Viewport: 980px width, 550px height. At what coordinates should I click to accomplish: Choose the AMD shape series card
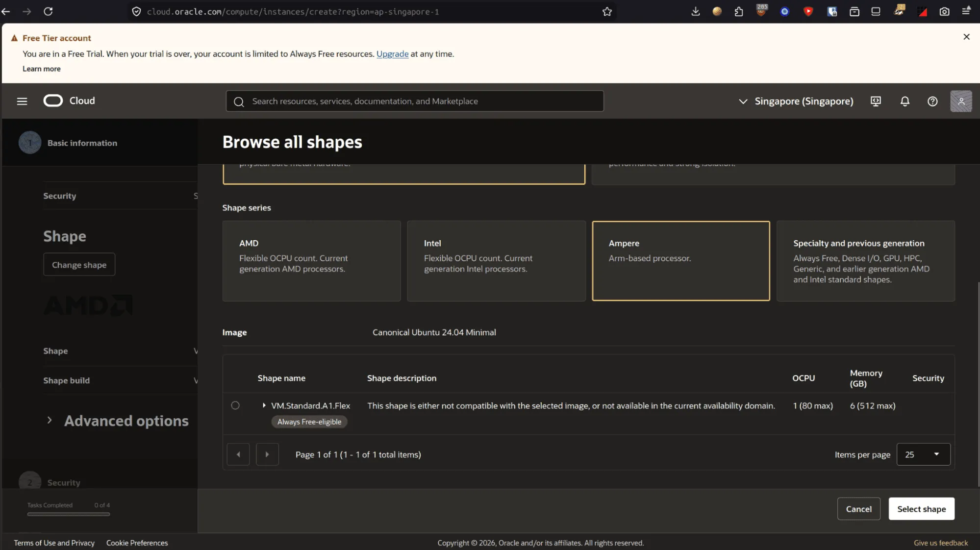click(311, 261)
